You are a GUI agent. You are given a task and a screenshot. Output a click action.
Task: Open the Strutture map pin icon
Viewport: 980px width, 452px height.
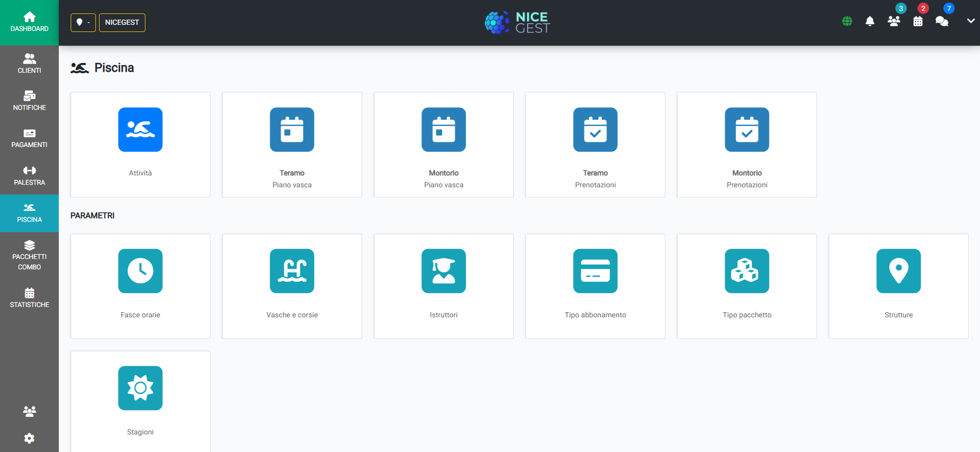[899, 271]
